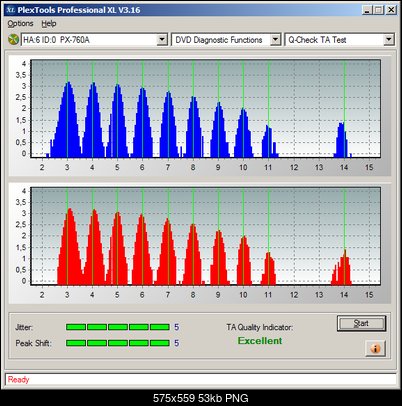
Task: Click the Excellent quality indicator text
Action: coord(260,341)
